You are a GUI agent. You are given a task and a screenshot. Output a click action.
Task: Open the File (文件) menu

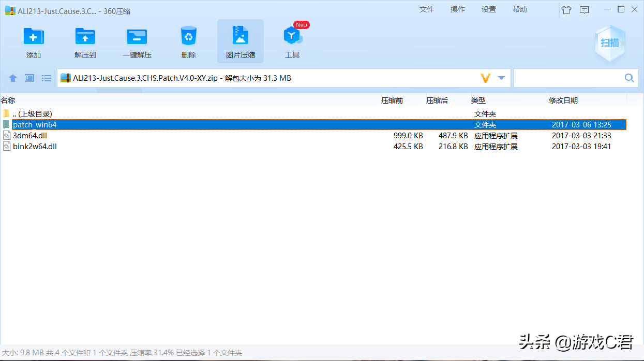426,9
